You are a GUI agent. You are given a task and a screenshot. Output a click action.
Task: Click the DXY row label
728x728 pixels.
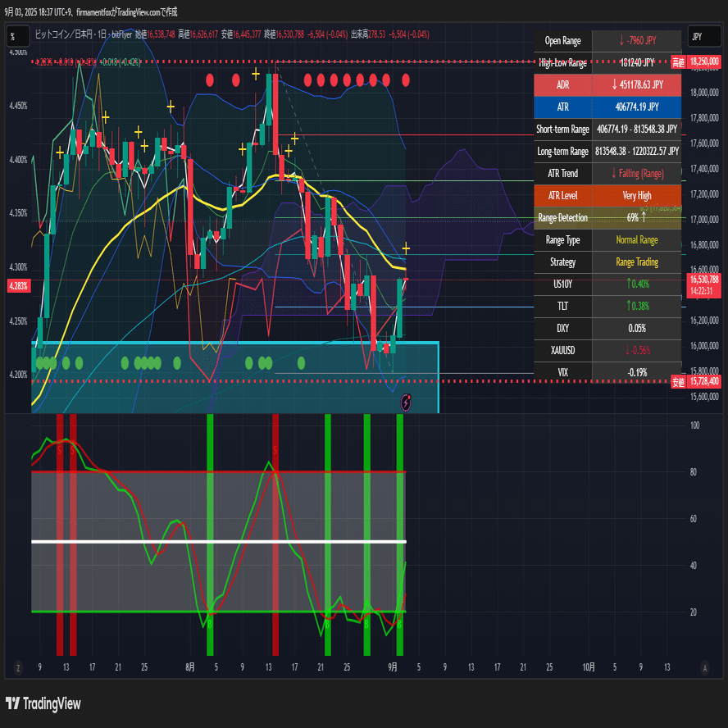(562, 328)
